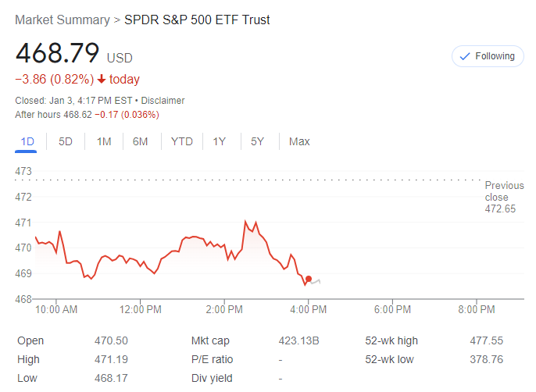Select the YTD tab
Screen dimensions: 536x392
[182, 141]
